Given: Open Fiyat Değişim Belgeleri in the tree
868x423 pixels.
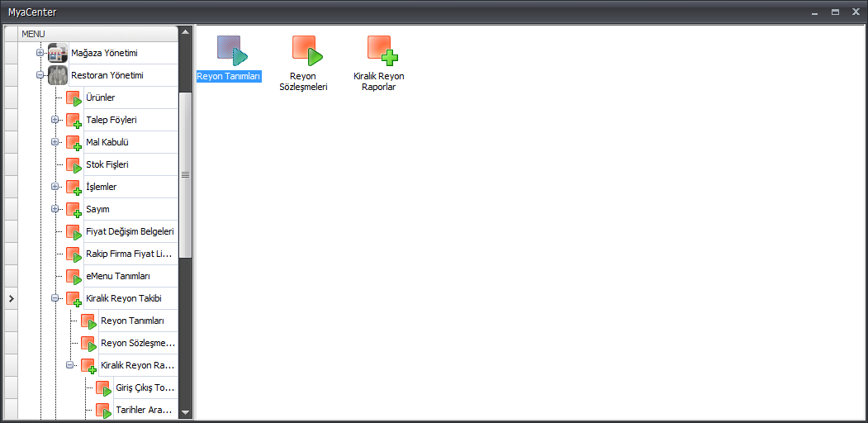Looking at the screenshot, I should coord(130,231).
